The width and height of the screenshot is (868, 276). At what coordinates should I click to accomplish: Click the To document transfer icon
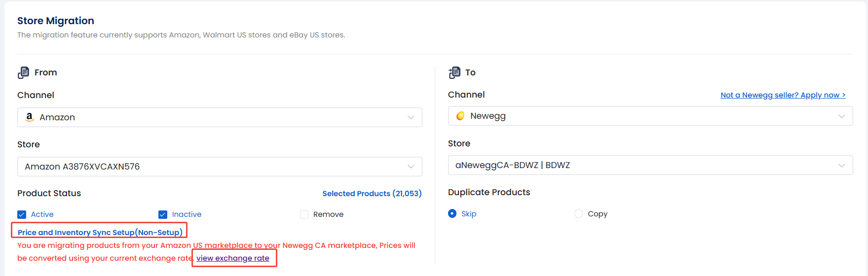coord(454,72)
